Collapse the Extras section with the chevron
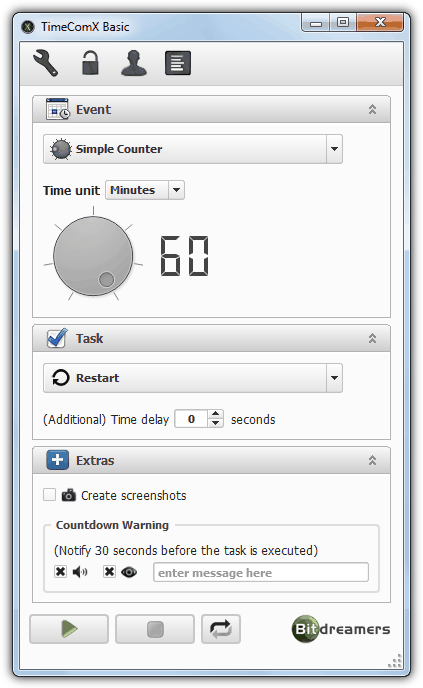Viewport: 423px width, 688px height. pos(372,460)
